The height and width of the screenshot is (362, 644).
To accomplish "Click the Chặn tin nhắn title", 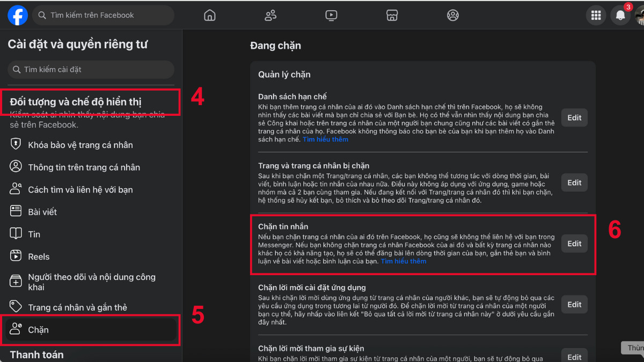I will tap(283, 227).
